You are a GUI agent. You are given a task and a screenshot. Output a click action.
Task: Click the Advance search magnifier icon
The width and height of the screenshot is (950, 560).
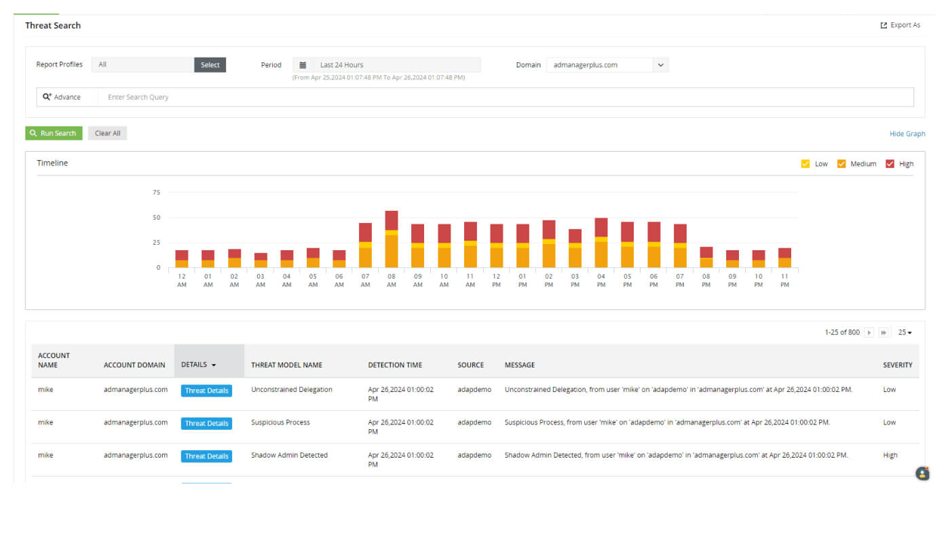(x=47, y=97)
